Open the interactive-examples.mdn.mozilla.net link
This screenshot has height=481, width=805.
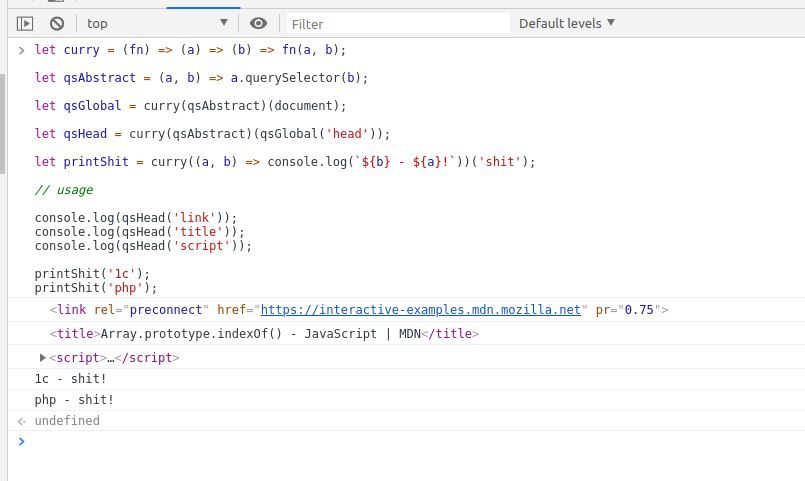(x=420, y=310)
